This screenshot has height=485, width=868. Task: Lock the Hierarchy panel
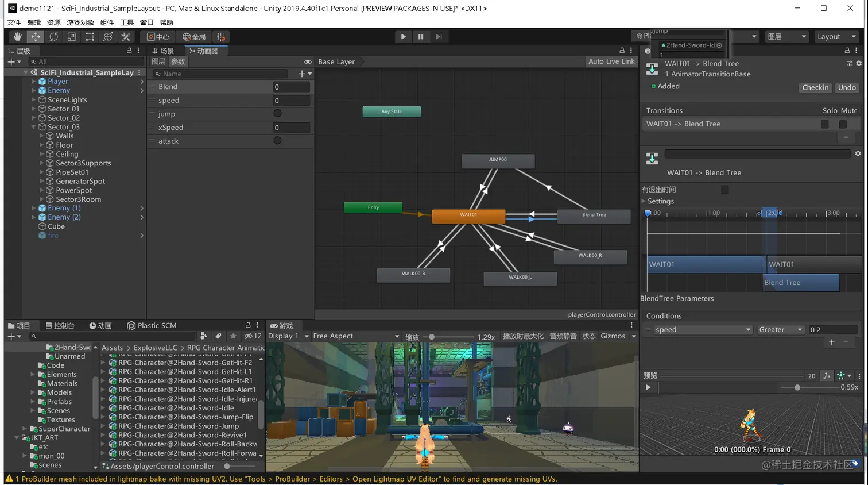click(129, 51)
